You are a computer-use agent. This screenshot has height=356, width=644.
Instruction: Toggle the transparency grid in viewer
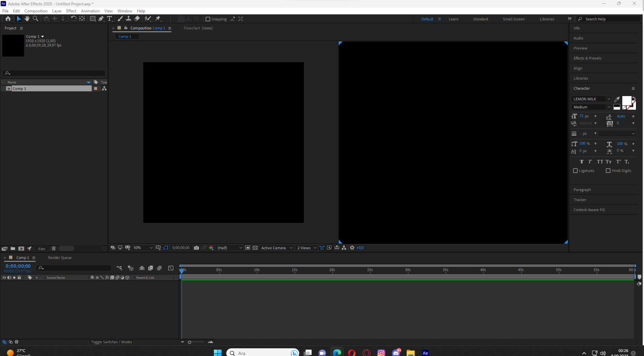[255, 248]
